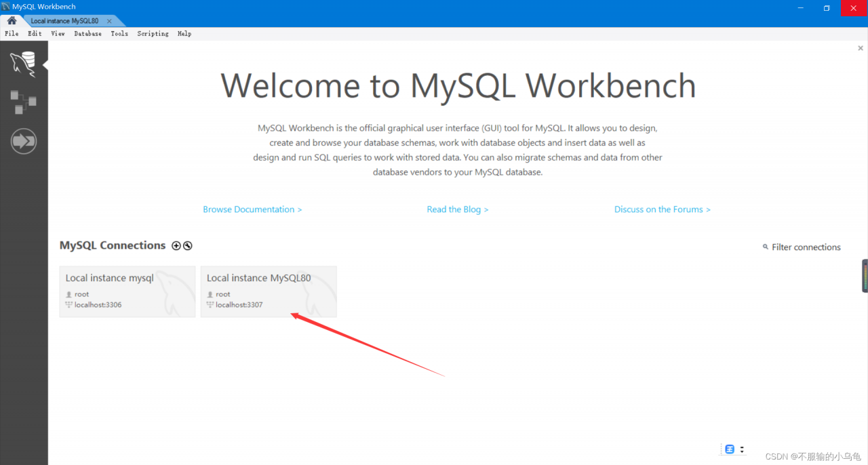Click the localhost:3306 address text

[x=98, y=305]
